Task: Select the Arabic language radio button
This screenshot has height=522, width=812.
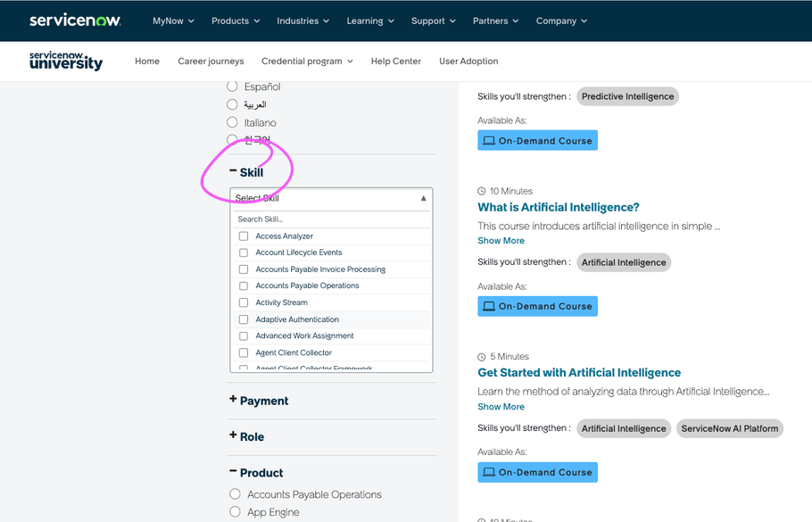Action: coord(232,104)
